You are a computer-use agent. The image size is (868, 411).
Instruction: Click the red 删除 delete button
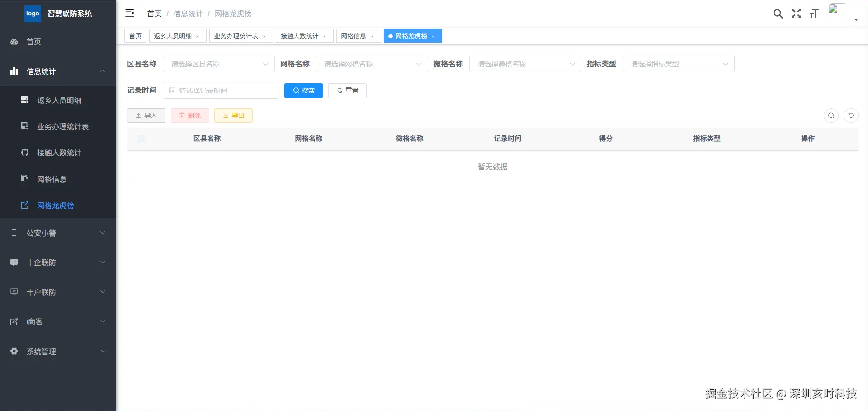point(190,116)
